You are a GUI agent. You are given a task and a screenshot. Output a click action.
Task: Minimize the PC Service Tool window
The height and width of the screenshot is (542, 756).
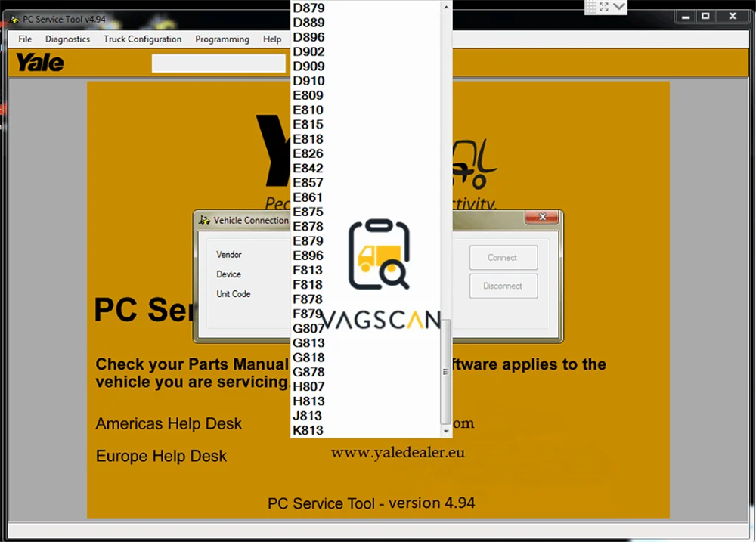pos(686,17)
